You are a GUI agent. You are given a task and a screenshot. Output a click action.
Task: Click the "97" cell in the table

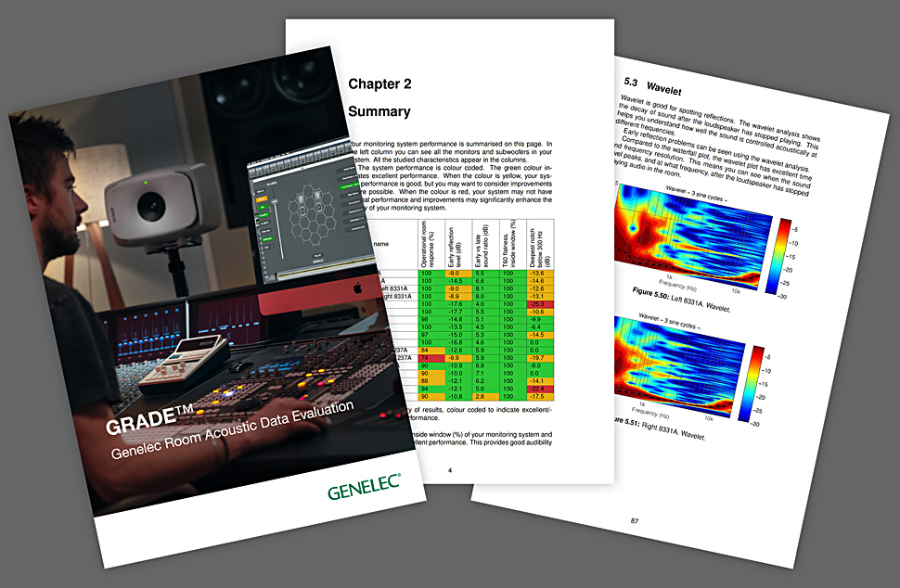[431, 335]
